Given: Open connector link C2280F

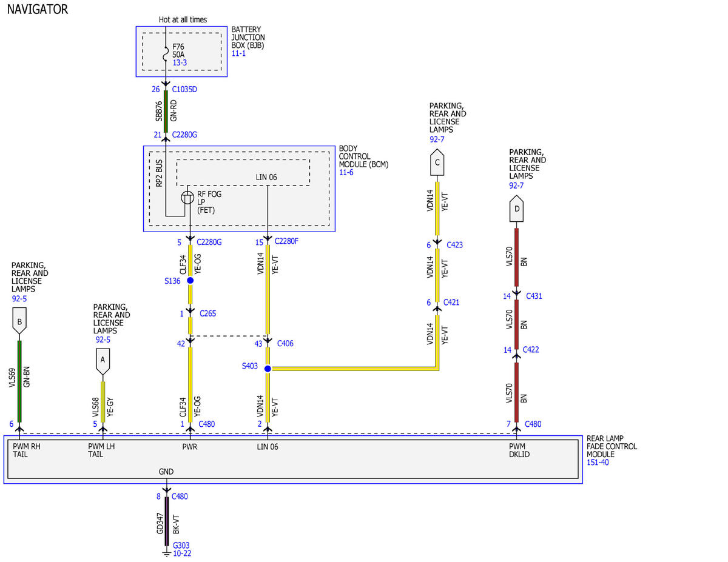Looking at the screenshot, I should click(286, 241).
